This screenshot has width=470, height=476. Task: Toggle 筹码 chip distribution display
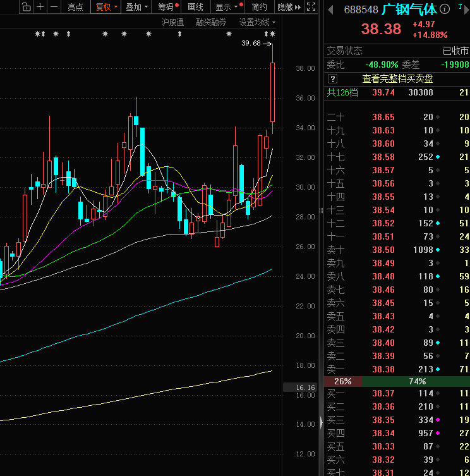(166, 7)
